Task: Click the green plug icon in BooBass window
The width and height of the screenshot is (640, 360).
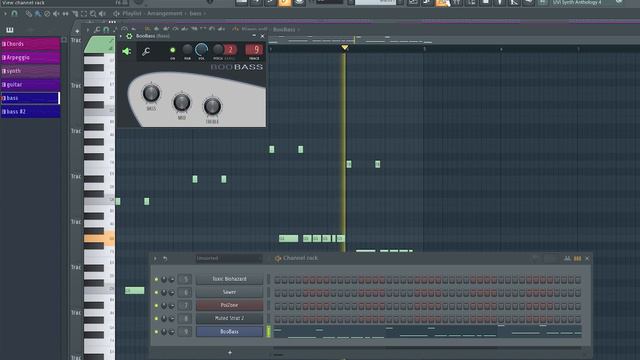Action: click(x=127, y=51)
